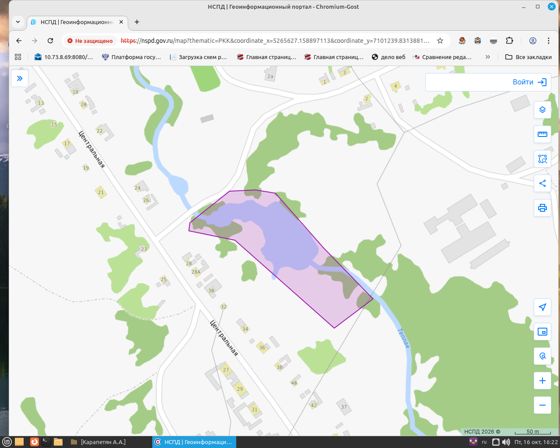Zoom out with the minus button
The image size is (560, 448).
pyautogui.click(x=542, y=405)
